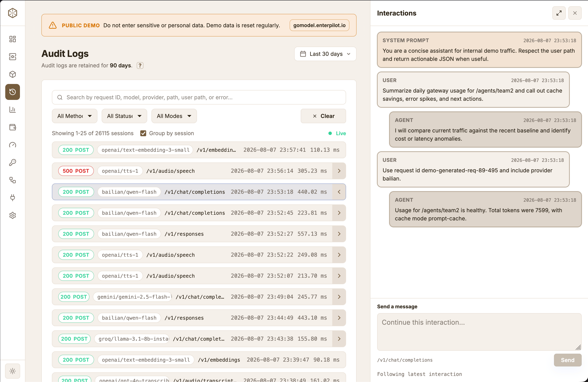Open the Last 30 days date range dropdown

(x=325, y=54)
